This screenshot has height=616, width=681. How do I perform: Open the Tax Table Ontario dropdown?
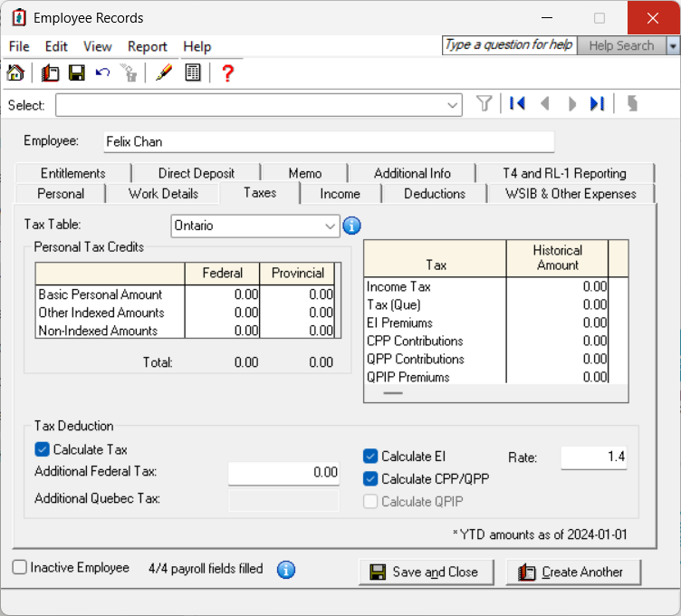point(330,226)
